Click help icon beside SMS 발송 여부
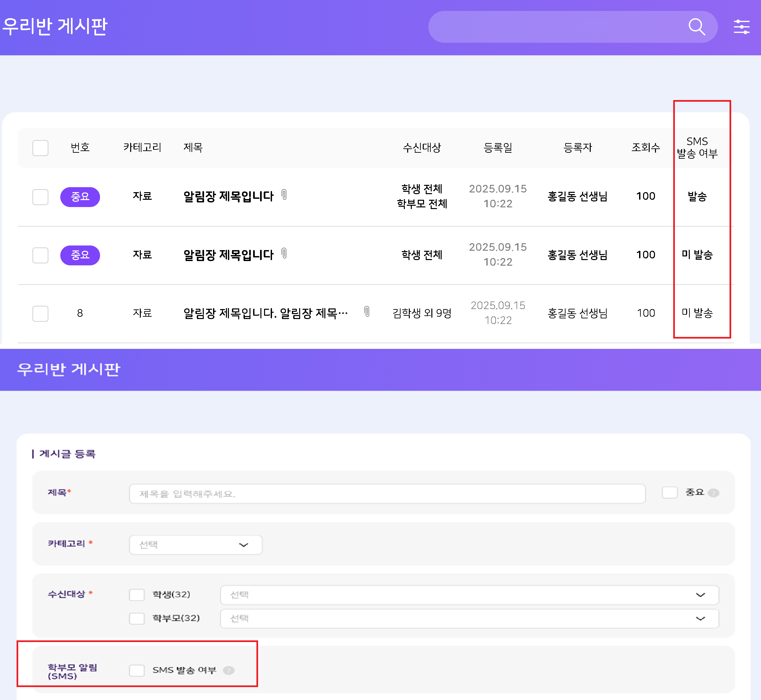Image resolution: width=761 pixels, height=700 pixels. [229, 671]
